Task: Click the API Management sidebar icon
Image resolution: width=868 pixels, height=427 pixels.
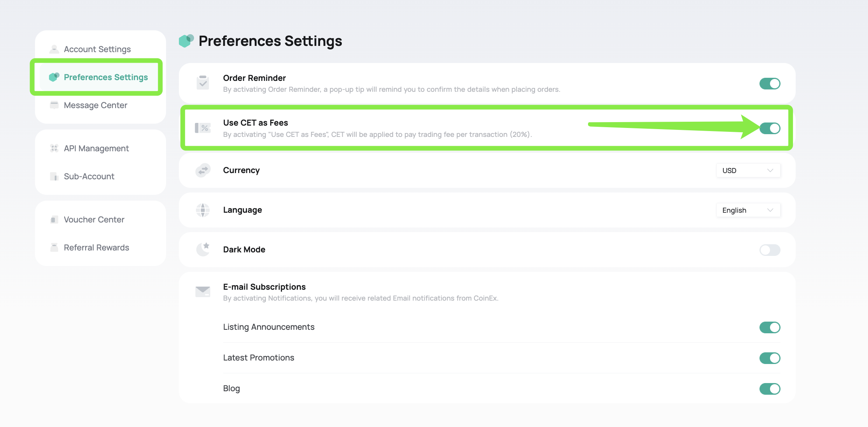Action: pyautogui.click(x=52, y=147)
